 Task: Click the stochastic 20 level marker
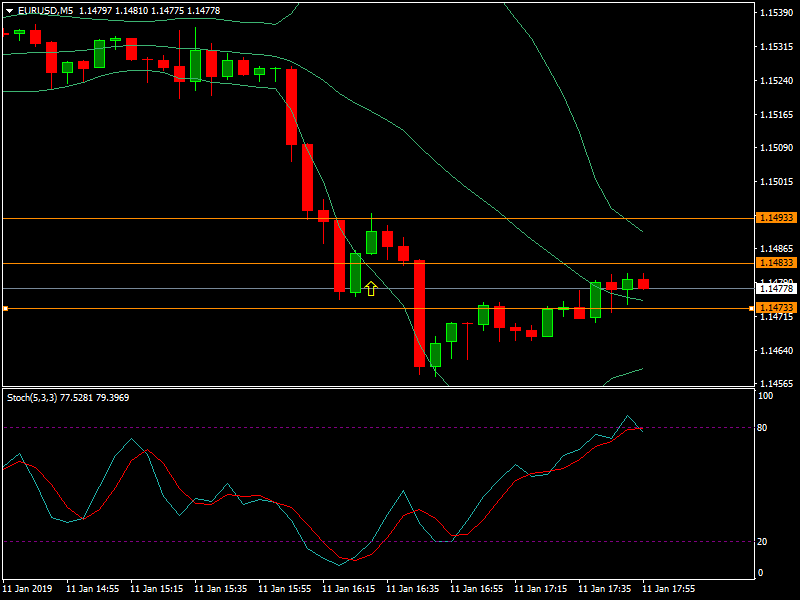pyautogui.click(x=762, y=541)
